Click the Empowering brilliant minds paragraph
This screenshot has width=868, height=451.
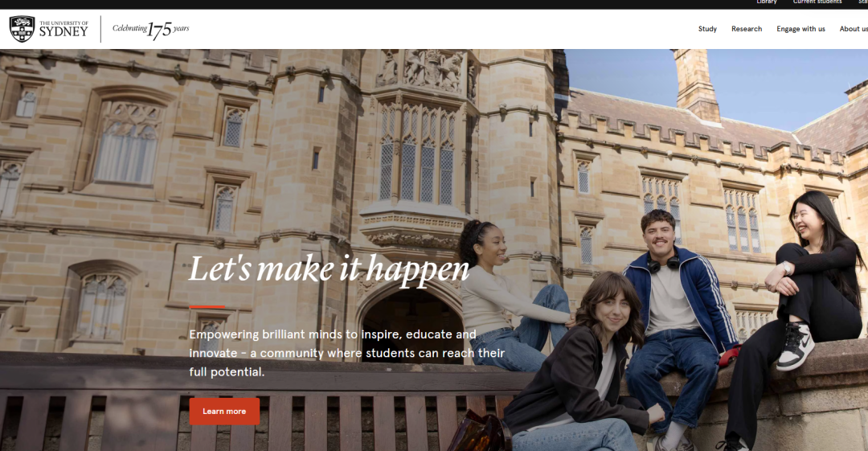pos(347,353)
